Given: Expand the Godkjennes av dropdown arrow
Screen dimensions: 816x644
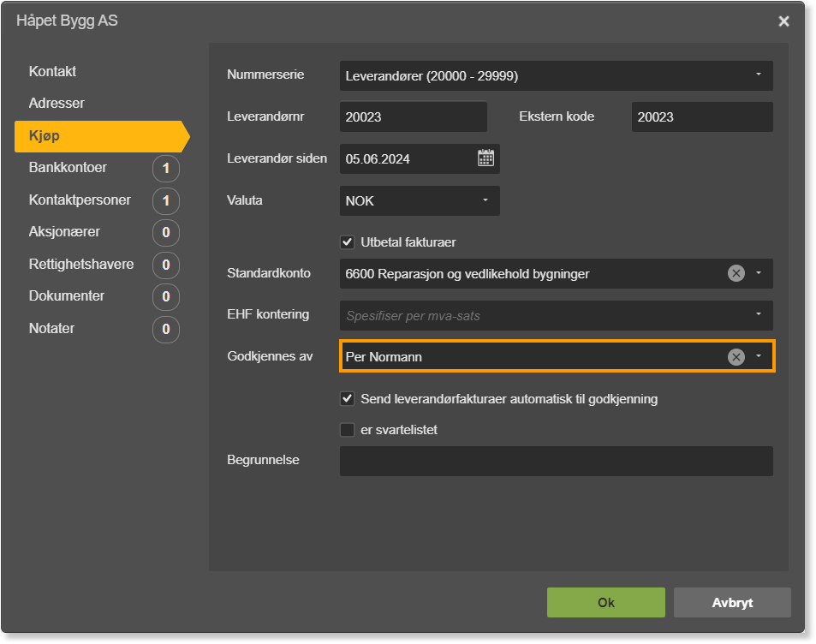Looking at the screenshot, I should pos(759,356).
